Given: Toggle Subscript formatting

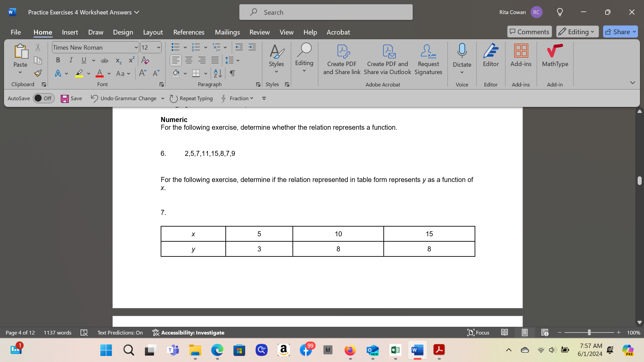Looking at the screenshot, I should click(118, 61).
